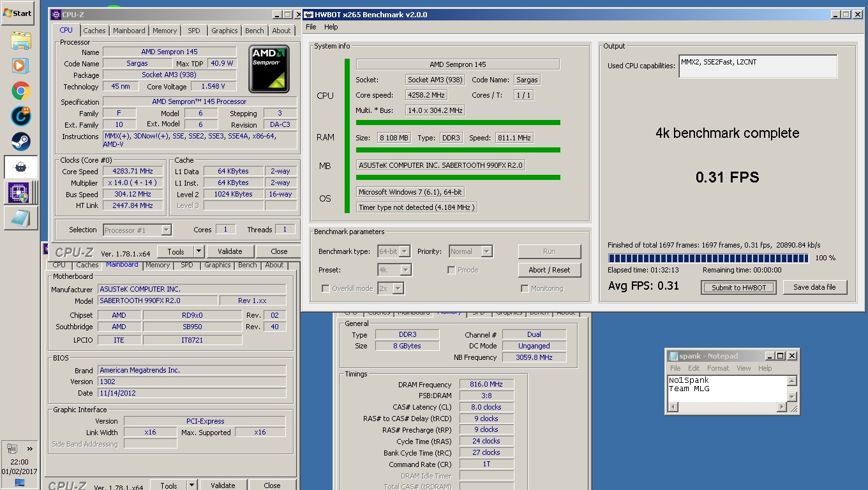The image size is (868, 490).
Task: Open the Priority Normal dropdown
Action: click(x=471, y=251)
